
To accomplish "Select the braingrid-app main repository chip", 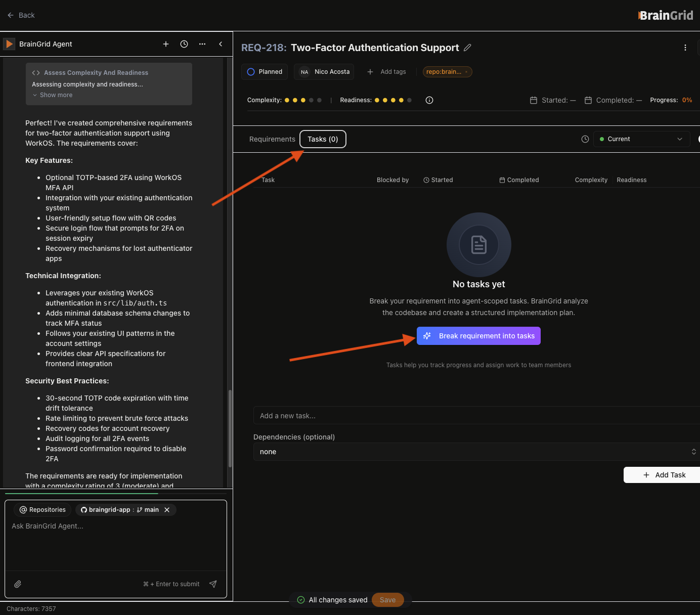I will tap(120, 510).
